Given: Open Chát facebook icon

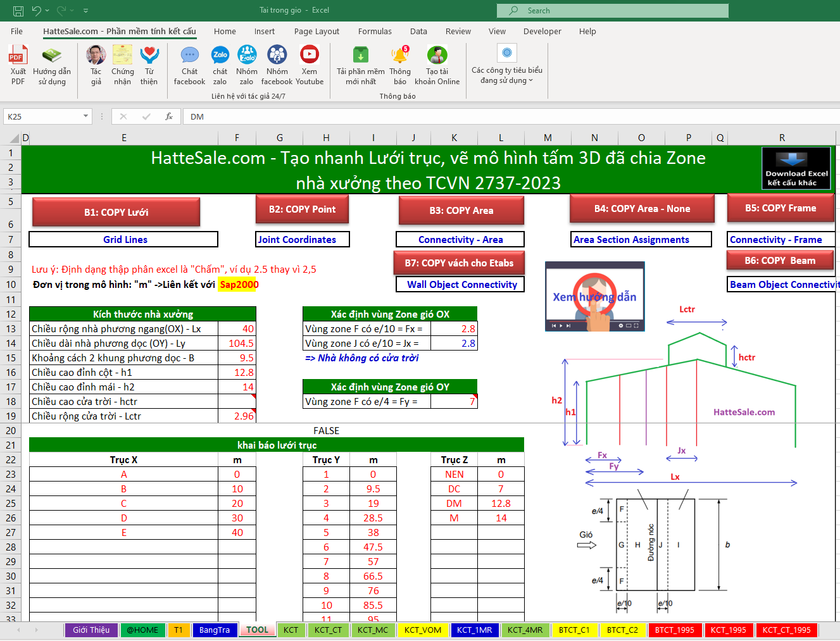Looking at the screenshot, I should point(189,65).
